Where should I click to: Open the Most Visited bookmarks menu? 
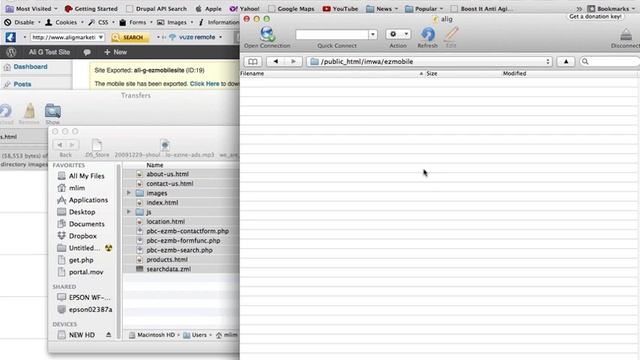pyautogui.click(x=31, y=9)
